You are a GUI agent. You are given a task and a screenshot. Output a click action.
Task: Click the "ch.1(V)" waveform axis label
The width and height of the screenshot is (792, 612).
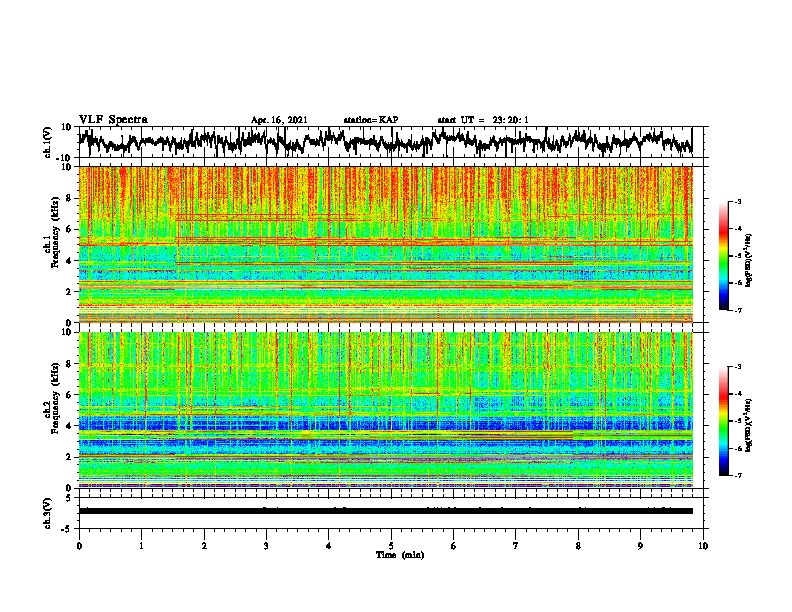[48, 142]
